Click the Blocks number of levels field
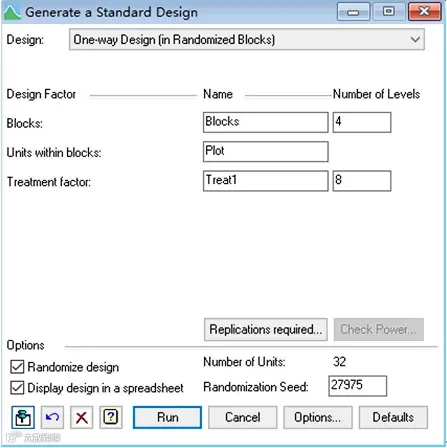The height and width of the screenshot is (448, 447). 362,122
